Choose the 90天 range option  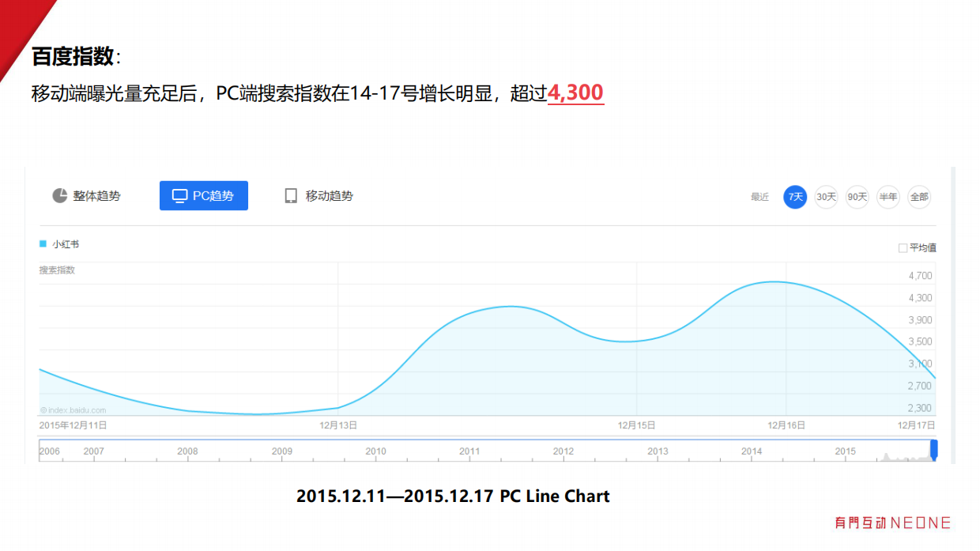click(x=857, y=197)
